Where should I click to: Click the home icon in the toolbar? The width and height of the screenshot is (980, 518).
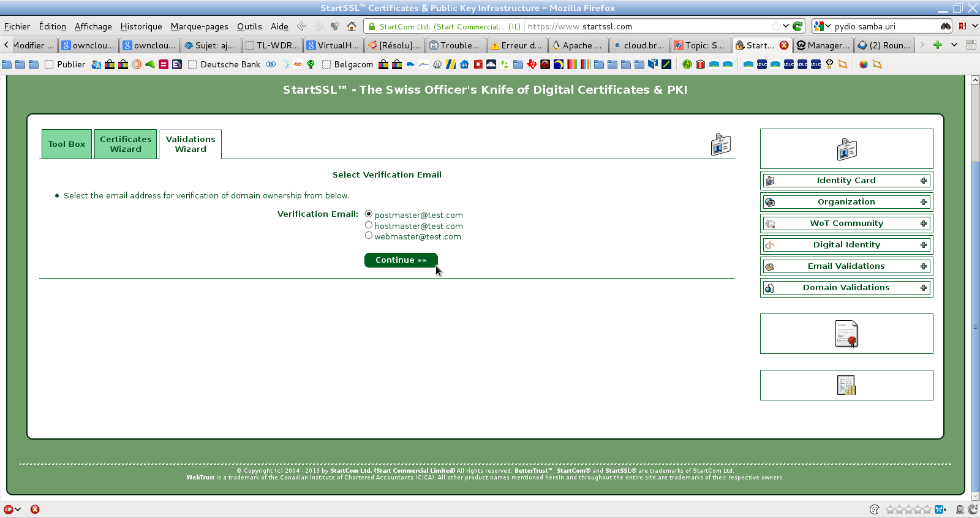352,26
